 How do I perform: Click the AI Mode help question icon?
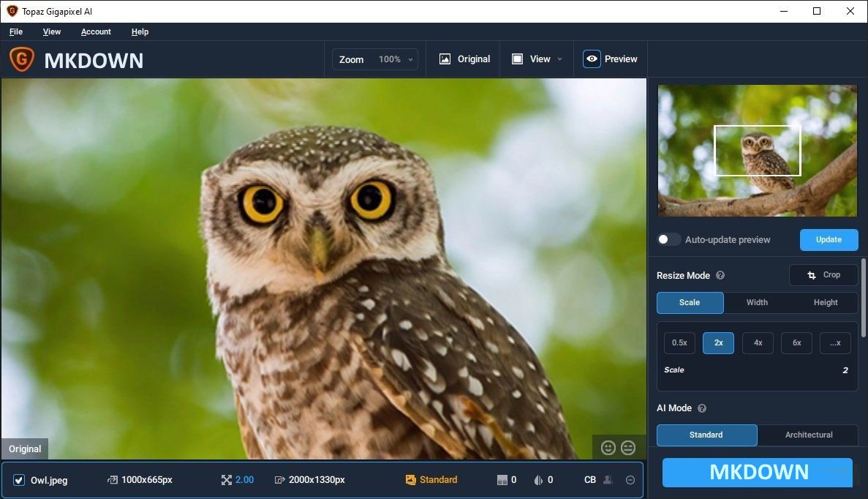coord(702,408)
